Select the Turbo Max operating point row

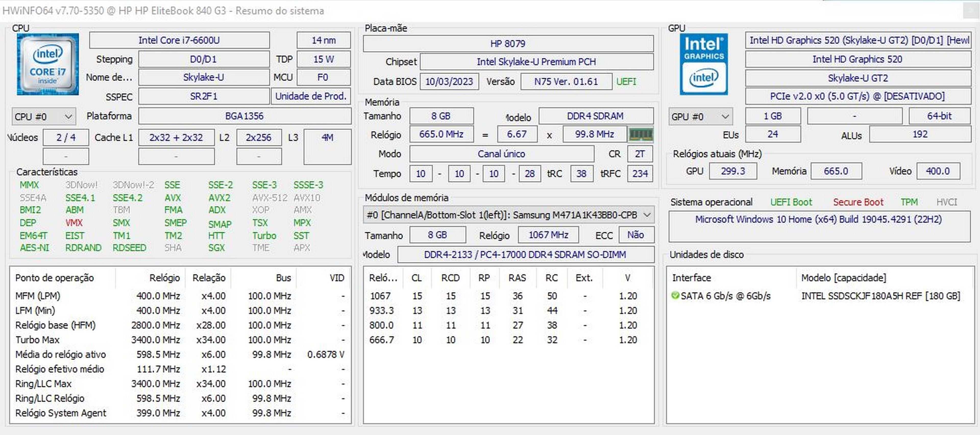click(180, 340)
